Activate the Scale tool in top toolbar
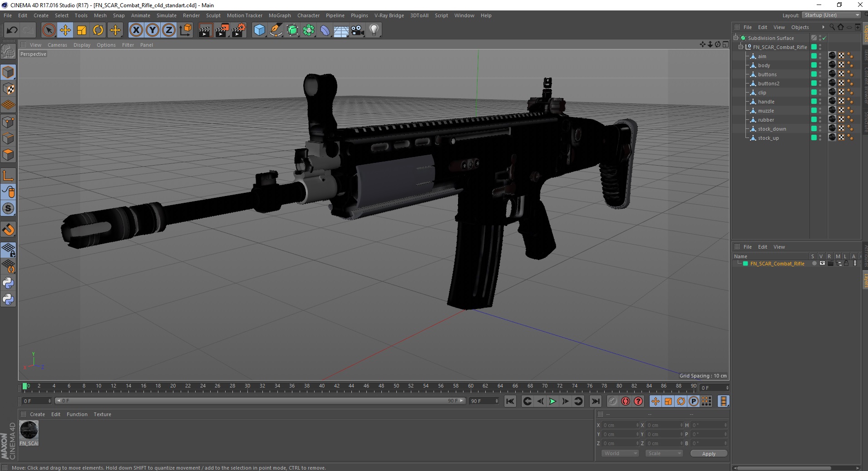 tap(82, 30)
